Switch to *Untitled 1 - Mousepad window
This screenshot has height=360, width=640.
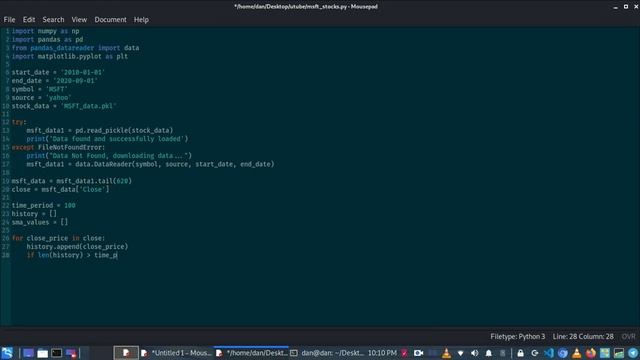[x=176, y=353]
